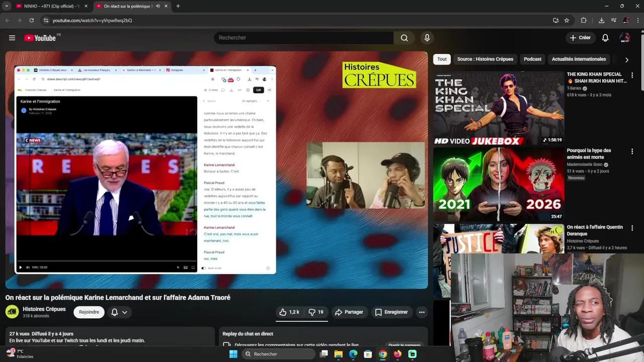Open Microsoft Edge from the taskbar
644x362 pixels.
(x=353, y=354)
